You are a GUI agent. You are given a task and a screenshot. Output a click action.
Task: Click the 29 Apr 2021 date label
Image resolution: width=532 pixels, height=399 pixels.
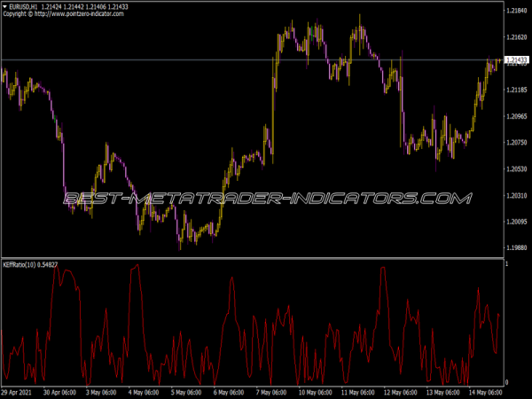pos(20,392)
